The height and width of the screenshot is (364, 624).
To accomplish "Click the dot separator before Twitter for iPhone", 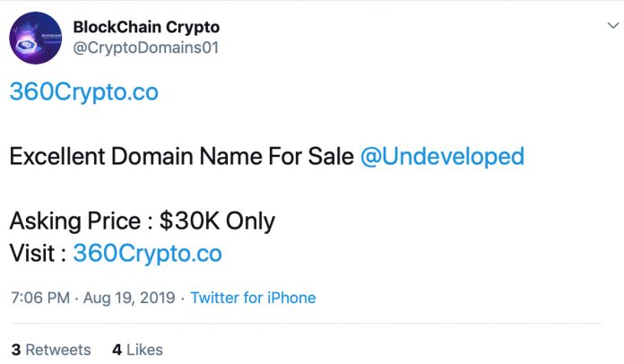I will 183,298.
